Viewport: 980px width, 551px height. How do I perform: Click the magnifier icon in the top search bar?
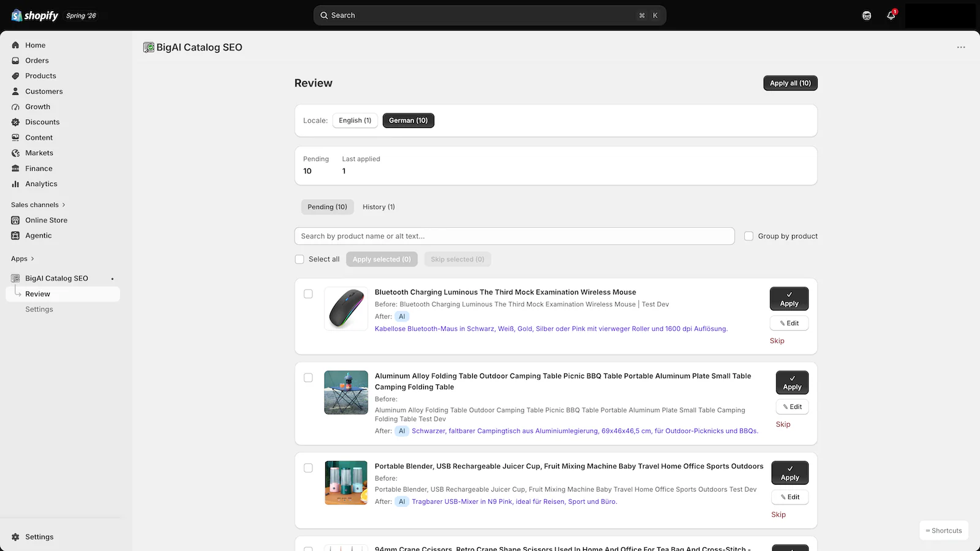pyautogui.click(x=325, y=15)
